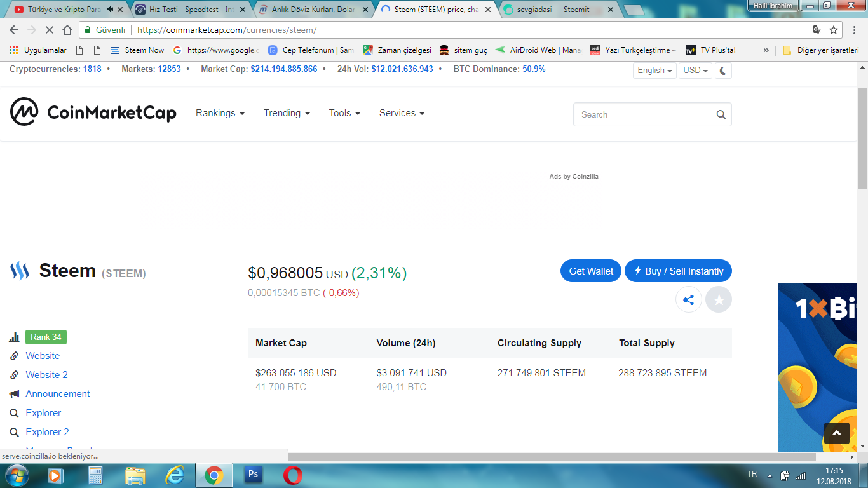Click the magnifier icon in the search box
The width and height of the screenshot is (868, 488).
point(721,114)
